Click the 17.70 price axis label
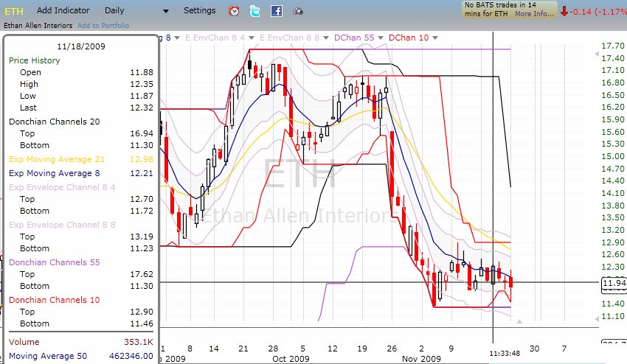Viewport: 627px width, 364px height. [613, 46]
